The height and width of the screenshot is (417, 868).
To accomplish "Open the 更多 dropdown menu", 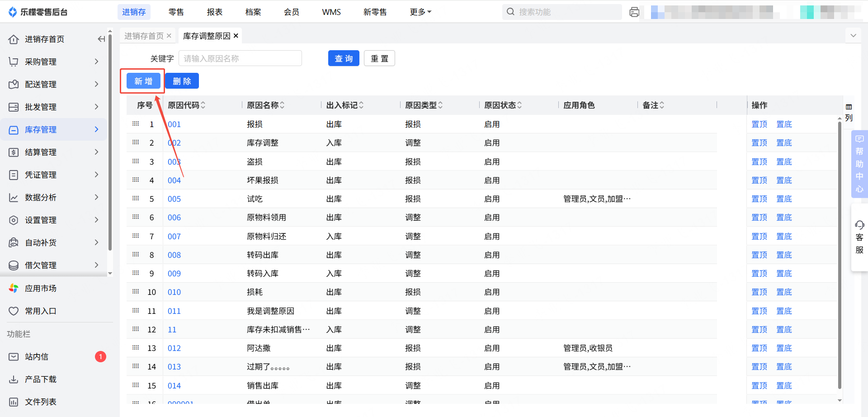I will [420, 12].
